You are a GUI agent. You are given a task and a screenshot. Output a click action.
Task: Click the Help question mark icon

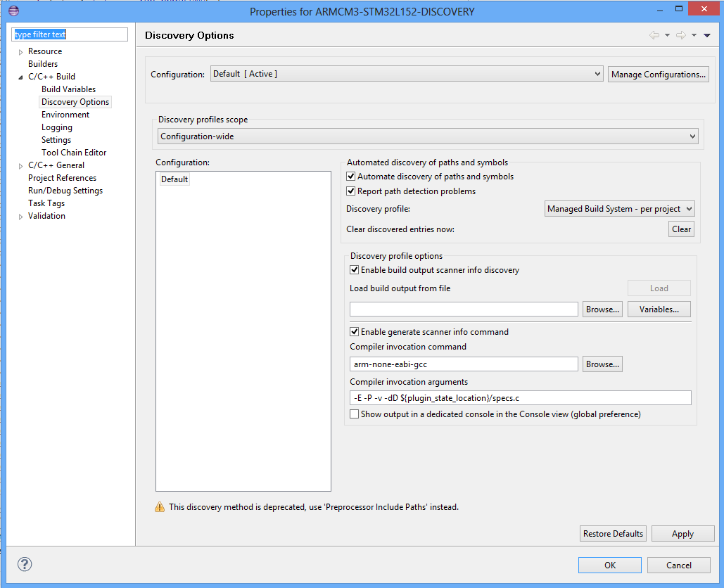pos(25,564)
